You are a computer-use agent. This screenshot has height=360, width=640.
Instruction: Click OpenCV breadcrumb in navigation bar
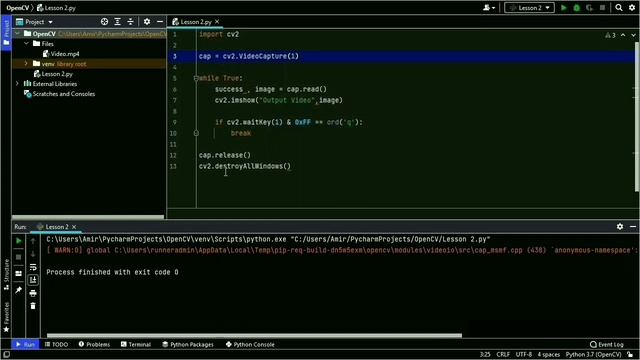(x=18, y=8)
